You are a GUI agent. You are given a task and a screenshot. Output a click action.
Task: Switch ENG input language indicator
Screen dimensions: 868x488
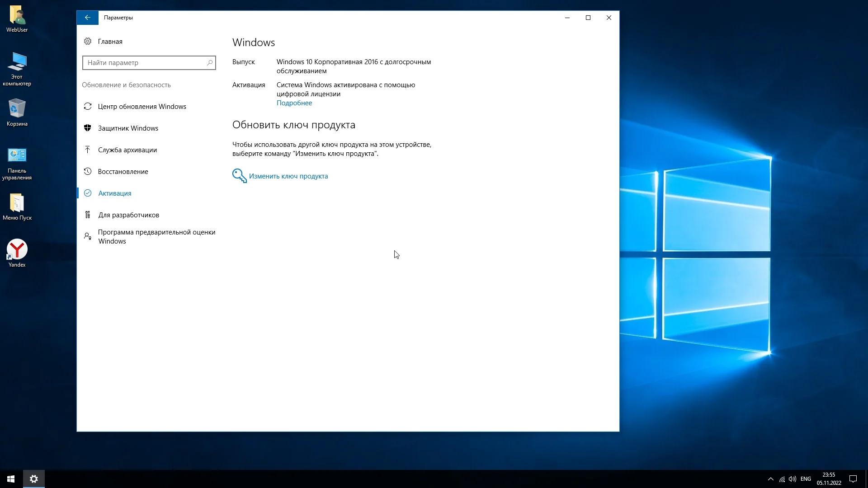pyautogui.click(x=806, y=479)
